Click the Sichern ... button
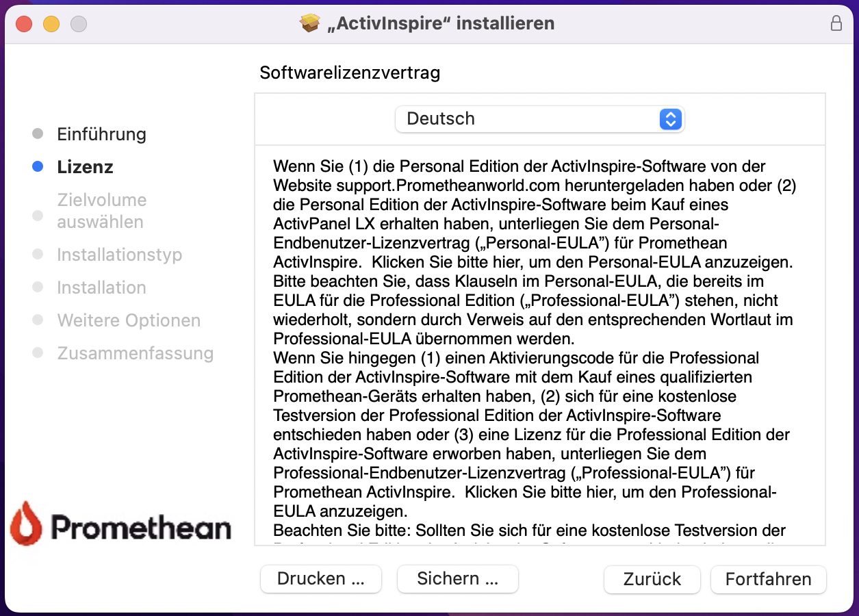859x616 pixels. 458,579
